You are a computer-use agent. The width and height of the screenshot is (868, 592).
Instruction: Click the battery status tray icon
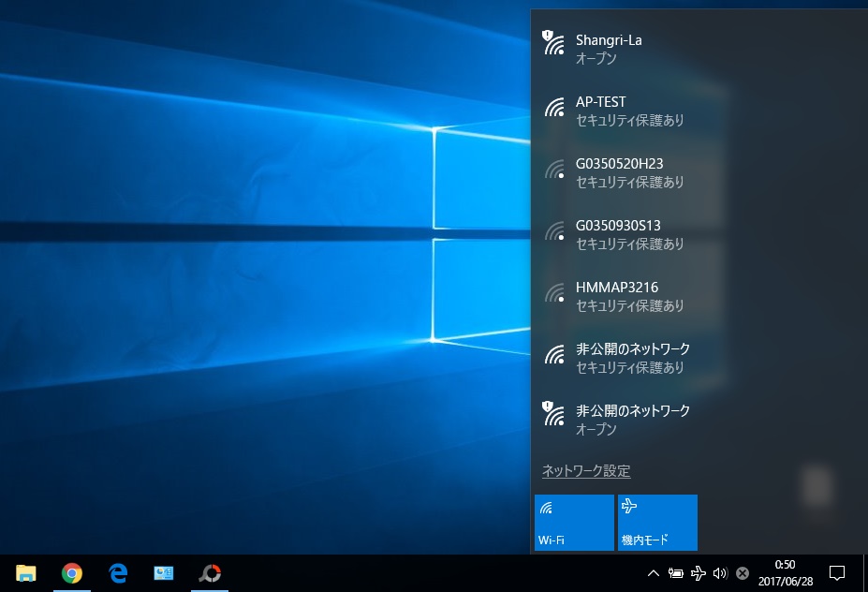tap(676, 573)
